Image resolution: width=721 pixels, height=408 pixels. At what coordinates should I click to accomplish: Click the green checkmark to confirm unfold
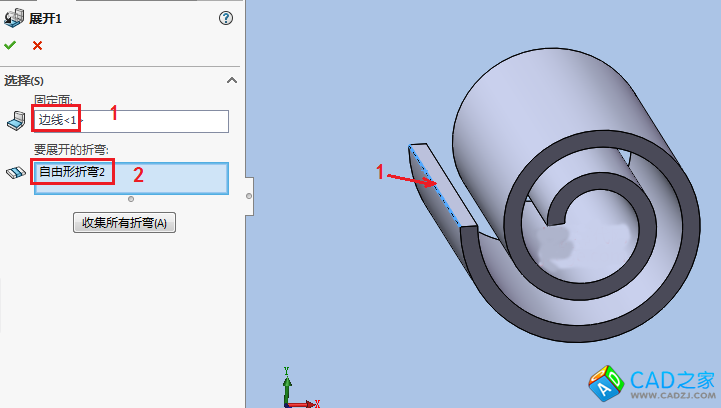(10, 45)
